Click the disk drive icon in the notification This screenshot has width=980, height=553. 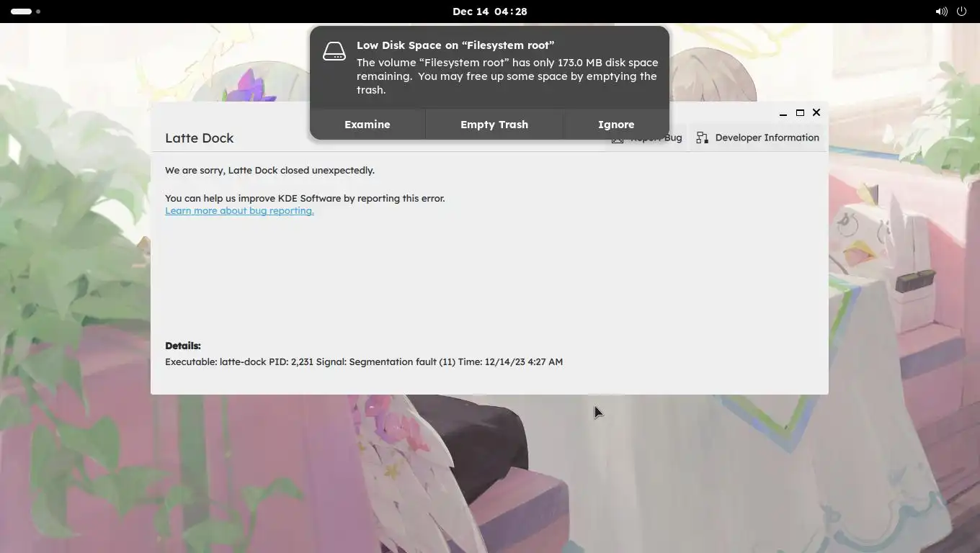334,51
